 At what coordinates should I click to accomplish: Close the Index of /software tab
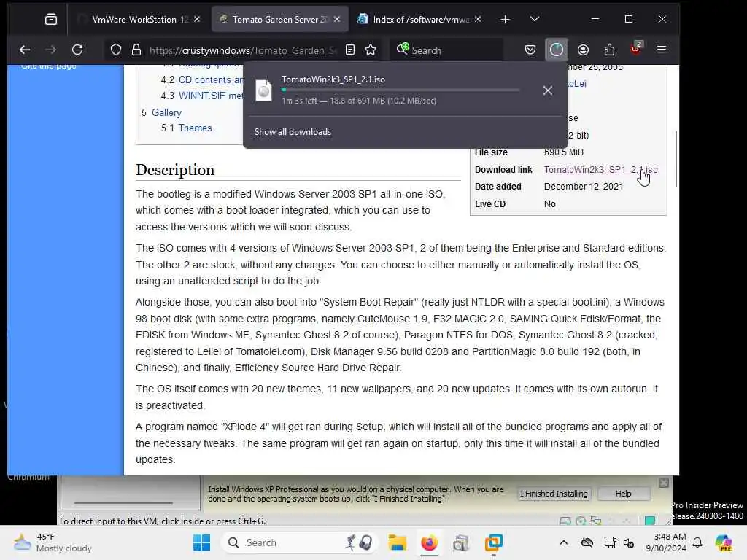[x=479, y=20]
